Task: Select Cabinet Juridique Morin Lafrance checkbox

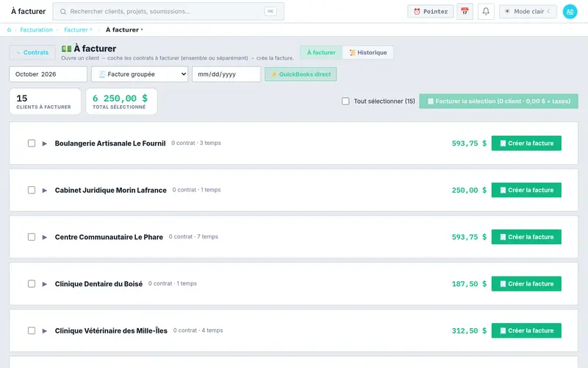Action: tap(32, 190)
